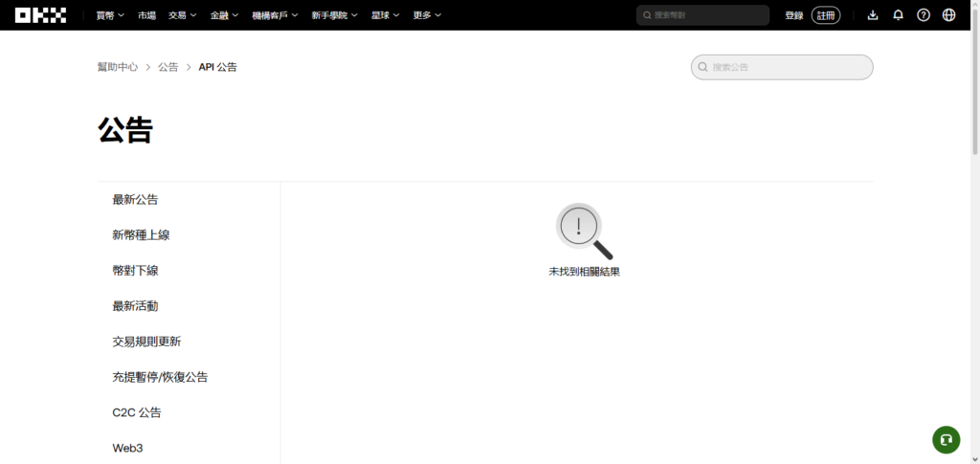Click the magnifier icon in 搜索公告 field
Image resolution: width=980 pixels, height=464 pixels.
(702, 67)
